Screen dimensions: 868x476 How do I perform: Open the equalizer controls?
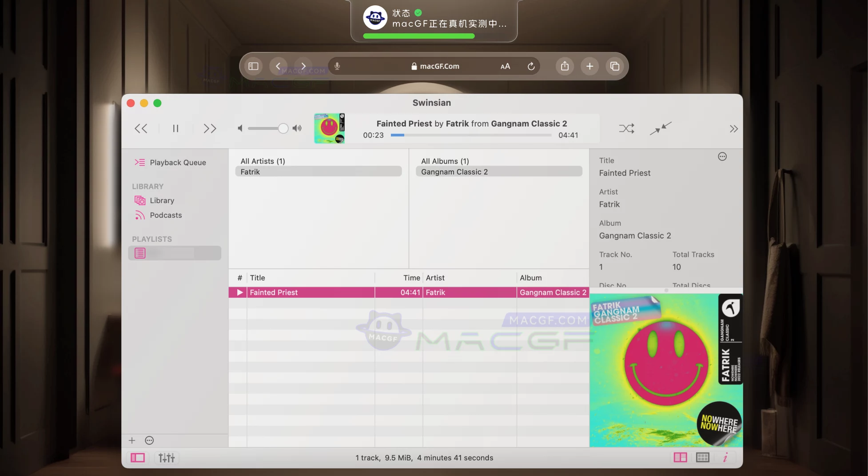[167, 458]
